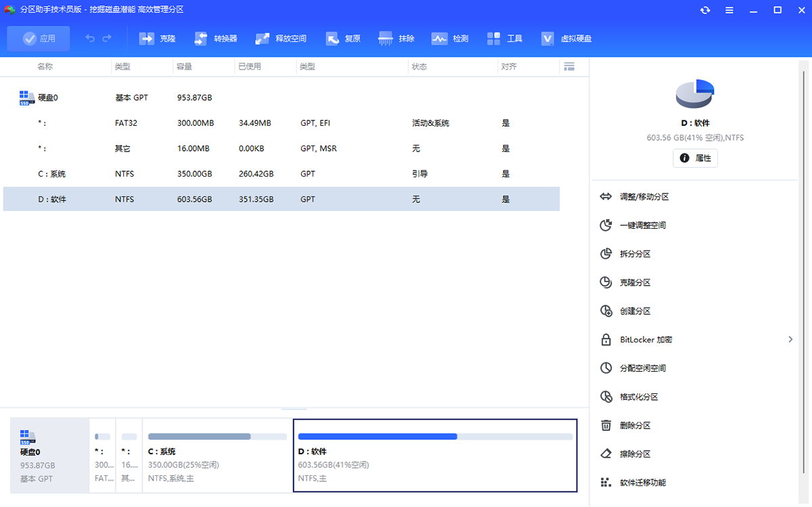The image size is (812, 507).
Task: Open the 释放空间 free space tool
Action: pyautogui.click(x=280, y=39)
